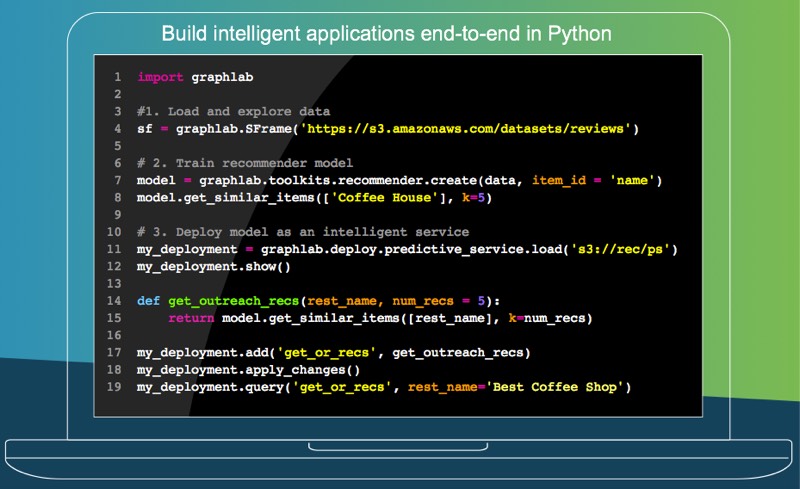Click the get_outreach_recs function name definition
This screenshot has height=489, width=800.
click(233, 301)
